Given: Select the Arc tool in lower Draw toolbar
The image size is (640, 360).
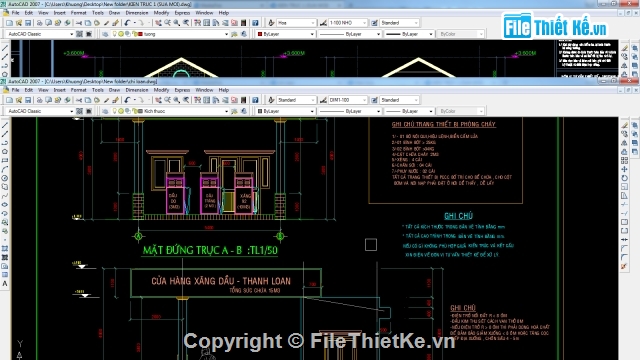Looking at the screenshot, I should click(x=5, y=169).
